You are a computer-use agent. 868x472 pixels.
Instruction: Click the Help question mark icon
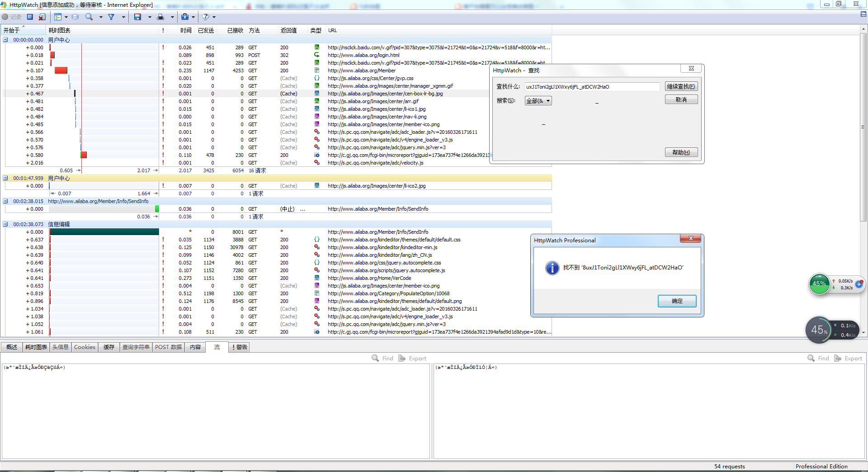[206, 17]
